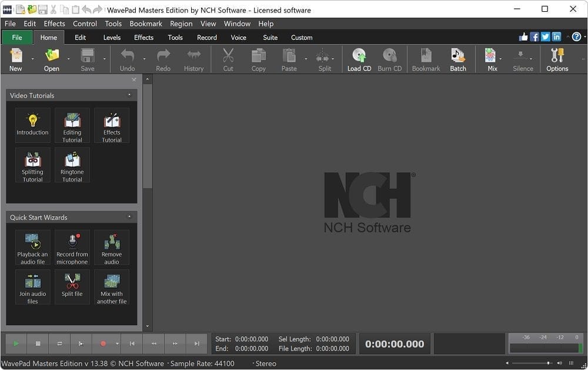Image resolution: width=588 pixels, height=370 pixels.
Task: Close the left sidebar panel
Action: [x=134, y=79]
